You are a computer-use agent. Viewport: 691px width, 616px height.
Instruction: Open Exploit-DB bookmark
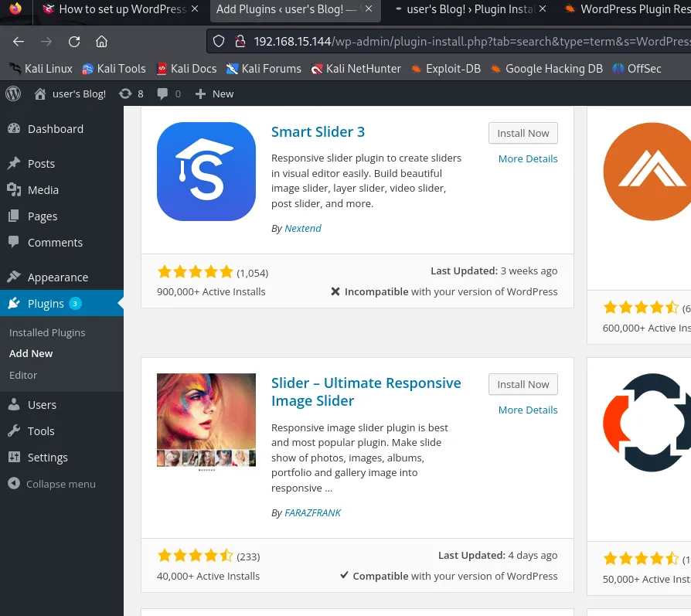click(x=445, y=69)
